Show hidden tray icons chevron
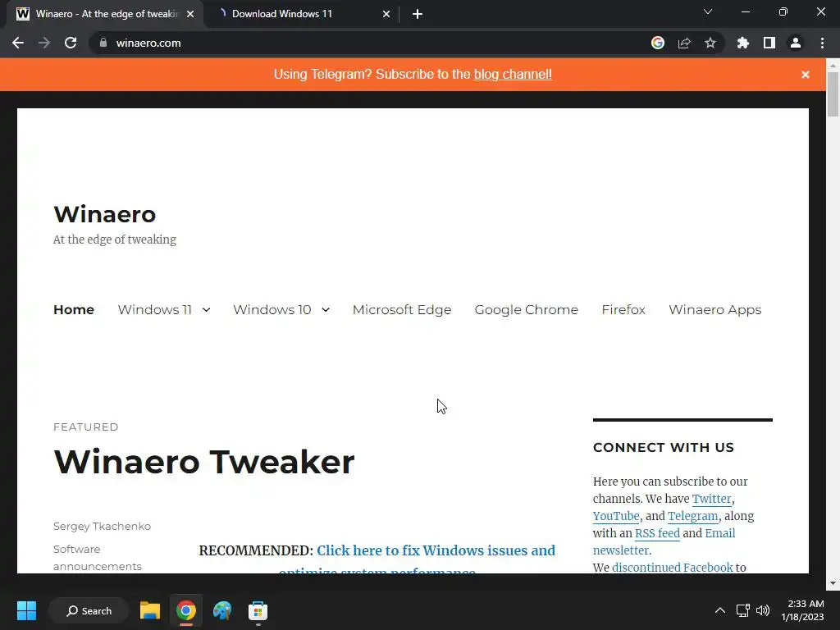Viewport: 840px width, 630px height. click(720, 610)
